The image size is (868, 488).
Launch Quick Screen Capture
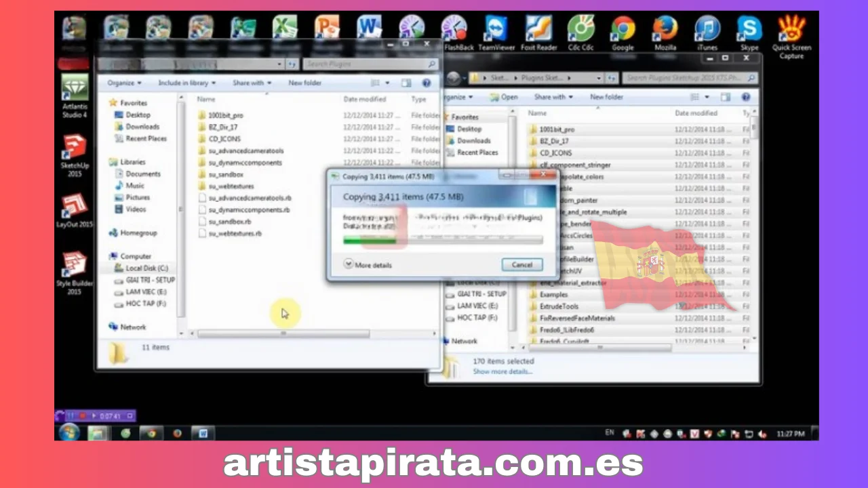791,37
